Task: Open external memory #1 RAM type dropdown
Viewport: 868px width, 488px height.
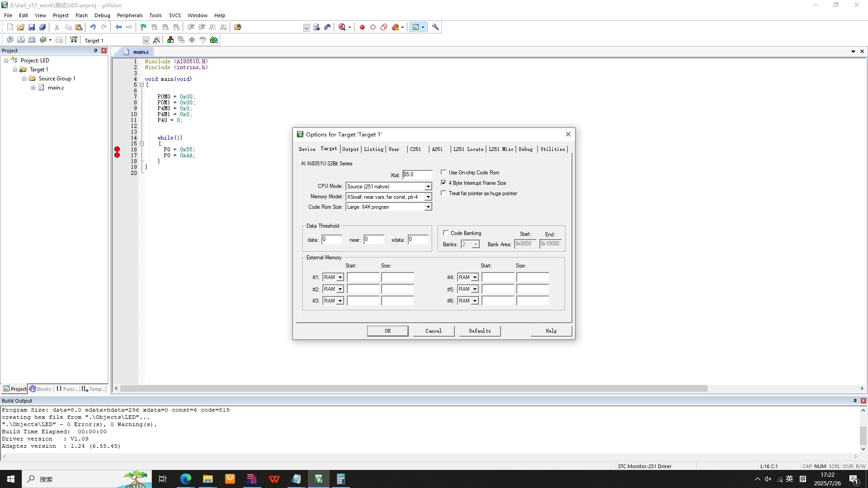Action: click(340, 277)
